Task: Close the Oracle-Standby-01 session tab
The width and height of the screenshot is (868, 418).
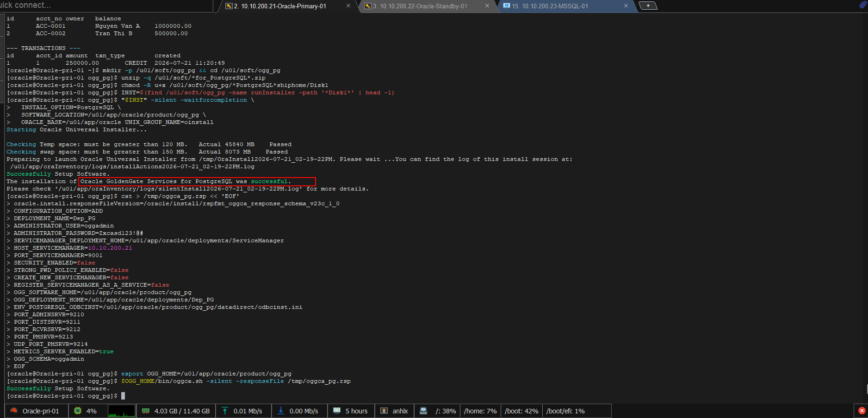Action: point(487,6)
